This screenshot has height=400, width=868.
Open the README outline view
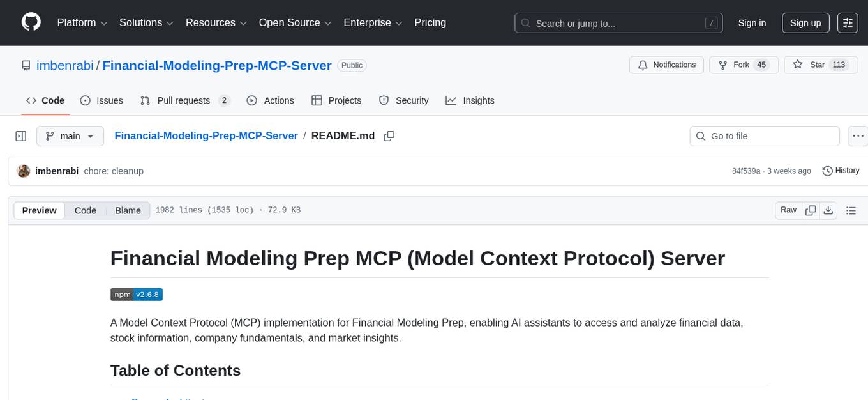(851, 210)
